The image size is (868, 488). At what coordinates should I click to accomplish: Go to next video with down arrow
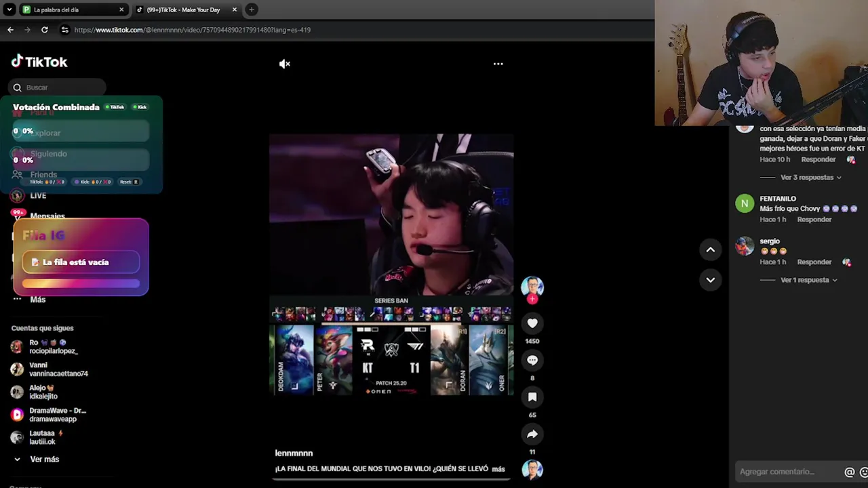pyautogui.click(x=710, y=279)
